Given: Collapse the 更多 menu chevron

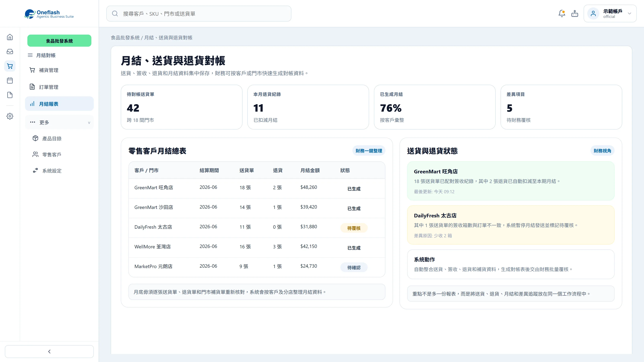Looking at the screenshot, I should coord(89,122).
